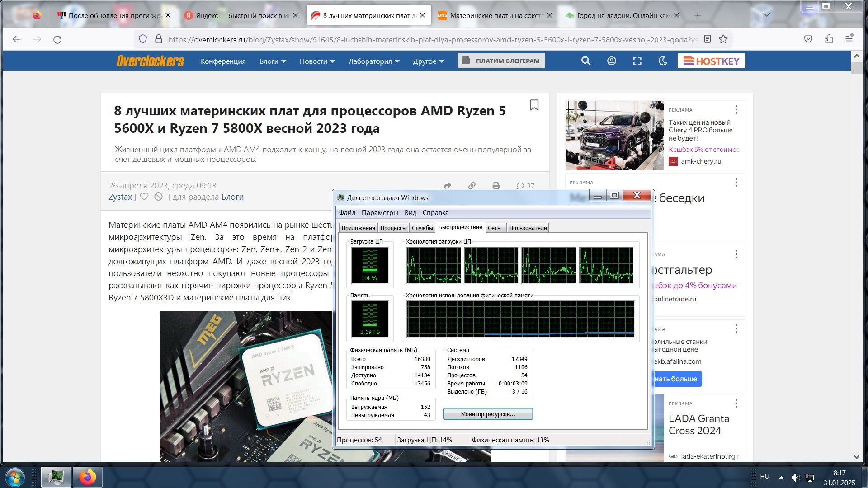Open the Конференция link
Viewport: 868px width, 488px height.
[223, 61]
